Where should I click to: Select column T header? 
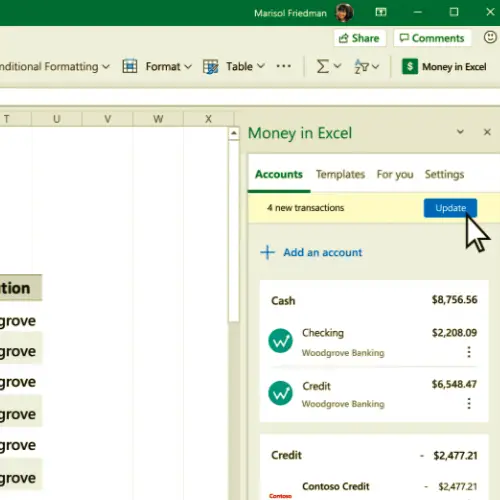15,119
